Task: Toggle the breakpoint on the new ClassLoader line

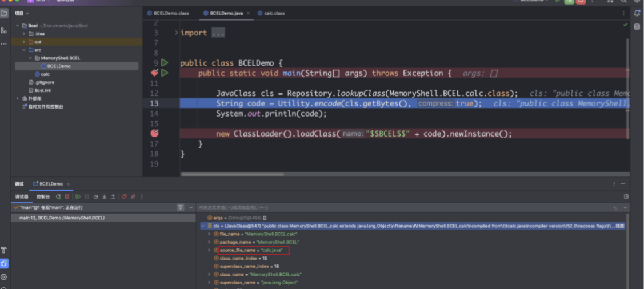Action: [x=154, y=133]
